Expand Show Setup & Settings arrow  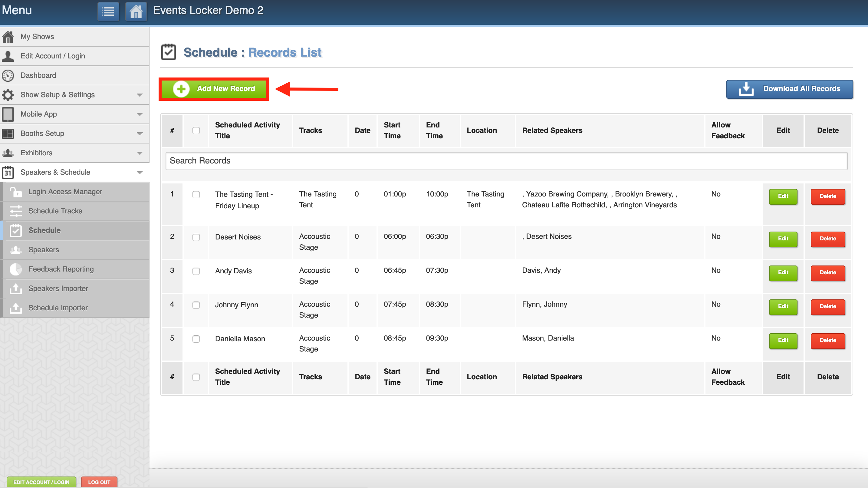point(140,95)
